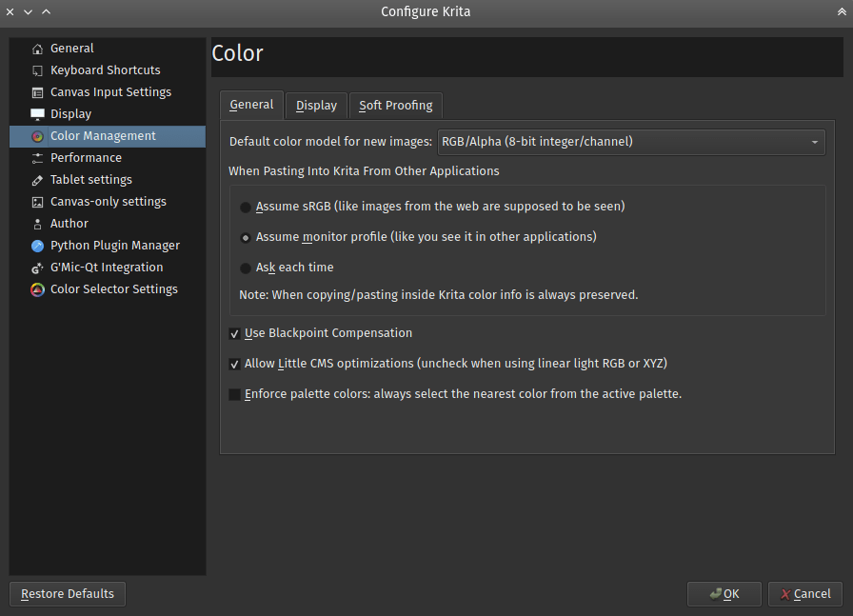
Task: Open the Python Plugin Manager icon
Action: pyautogui.click(x=35, y=245)
